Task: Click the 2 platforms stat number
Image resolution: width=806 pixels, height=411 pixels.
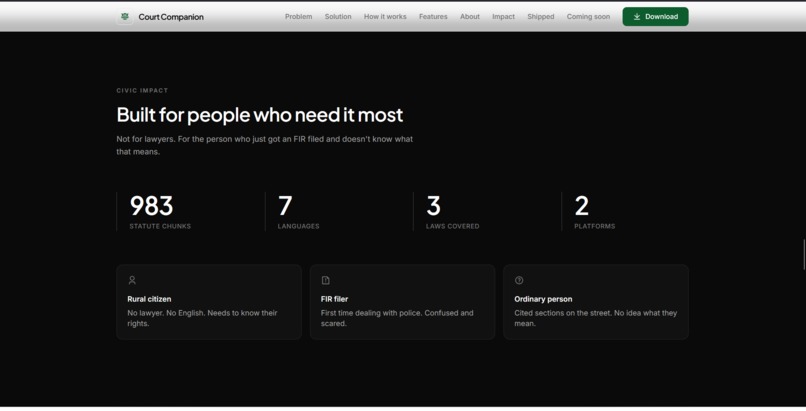Action: click(x=581, y=206)
